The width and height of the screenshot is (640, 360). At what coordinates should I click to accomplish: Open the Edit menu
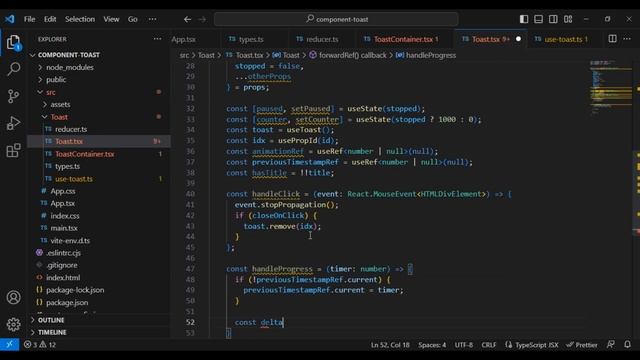click(50, 19)
